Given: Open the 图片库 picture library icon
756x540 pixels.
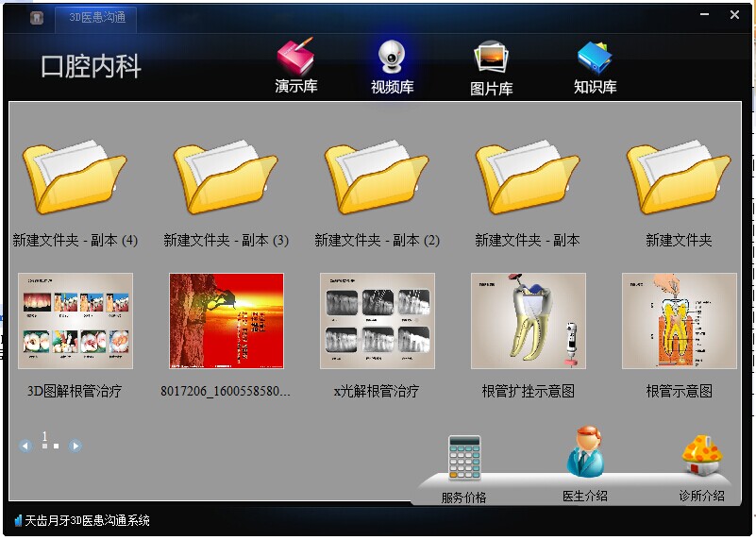Looking at the screenshot, I should [x=491, y=59].
